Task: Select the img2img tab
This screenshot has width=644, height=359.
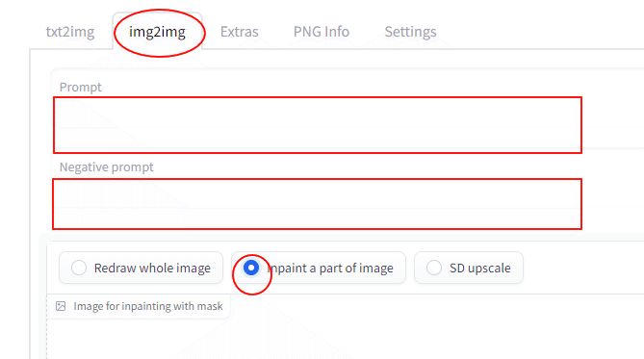Action: (157, 32)
